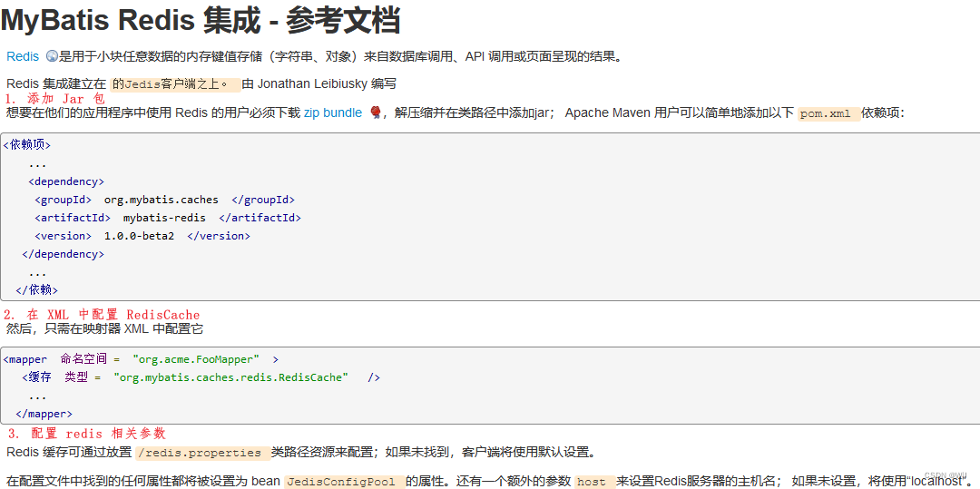Click the globe icon beside Redis link
The height and width of the screenshot is (489, 980).
(x=52, y=57)
